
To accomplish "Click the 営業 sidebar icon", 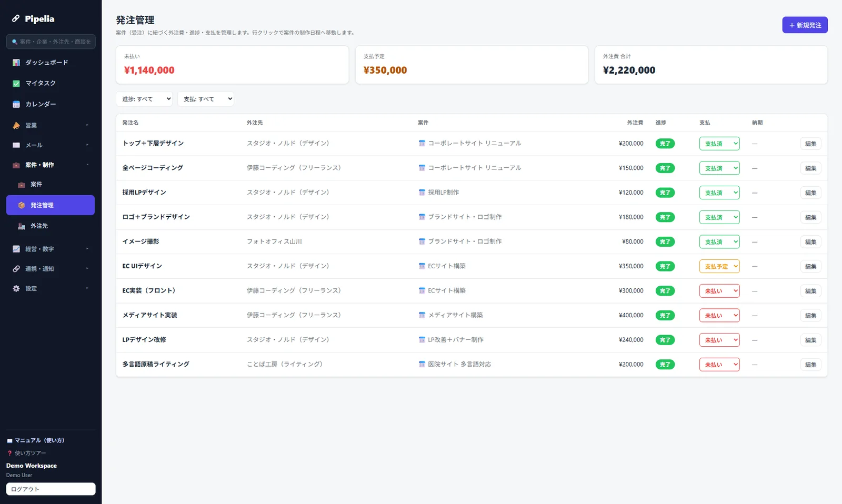I will click(16, 125).
